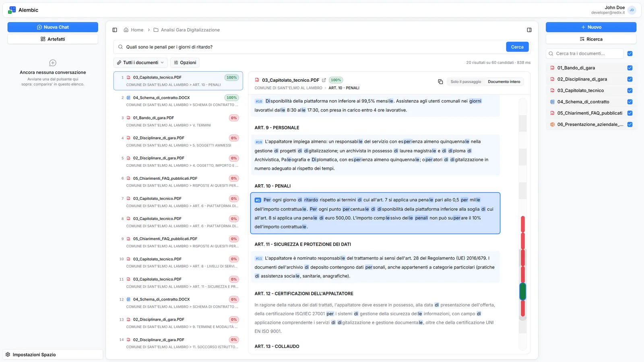The width and height of the screenshot is (644, 362).
Task: Focus the 'Cerca tra i documenti' search field
Action: click(x=584, y=53)
